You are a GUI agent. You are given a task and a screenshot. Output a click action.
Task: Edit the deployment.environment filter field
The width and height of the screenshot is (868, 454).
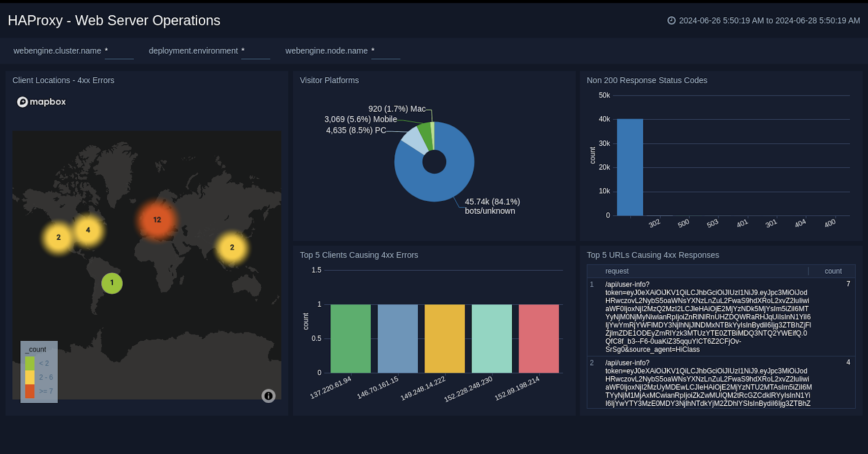(256, 51)
